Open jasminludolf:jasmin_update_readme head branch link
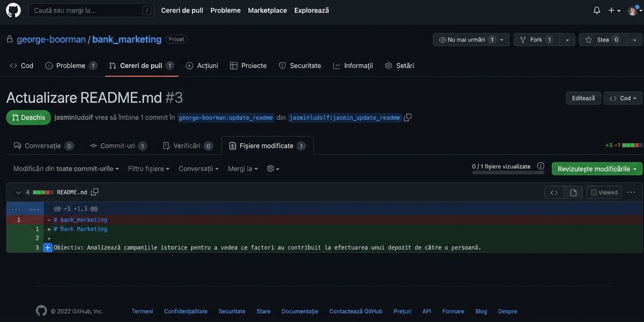The height and width of the screenshot is (322, 644). (345, 118)
